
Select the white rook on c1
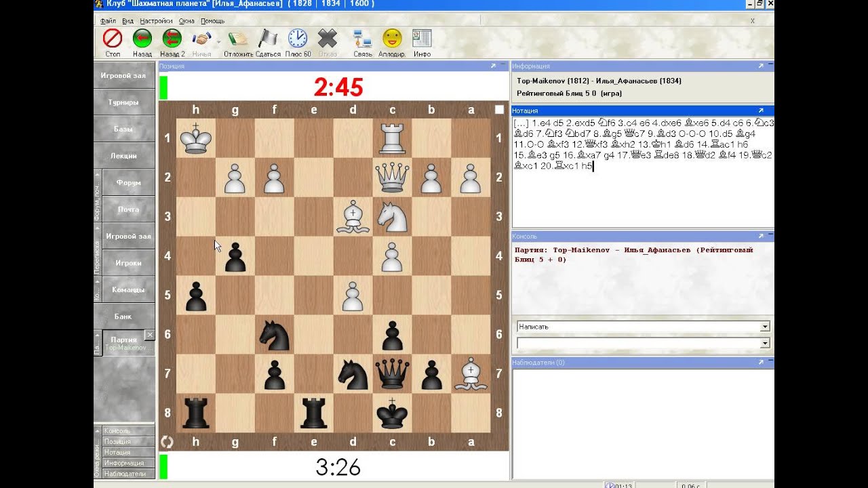[393, 138]
